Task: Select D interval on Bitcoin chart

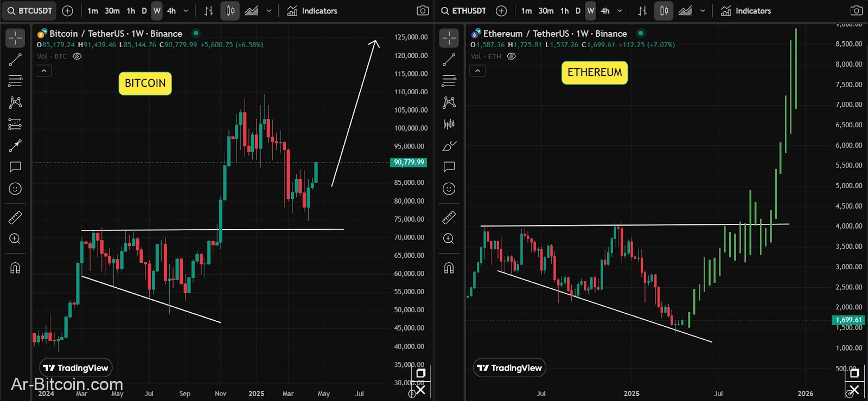Action: [x=144, y=11]
